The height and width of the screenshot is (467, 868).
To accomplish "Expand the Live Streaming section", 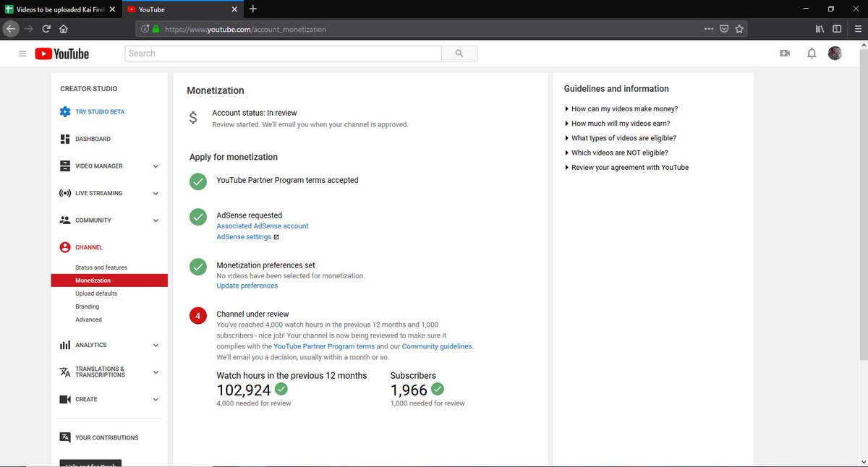I will point(156,193).
